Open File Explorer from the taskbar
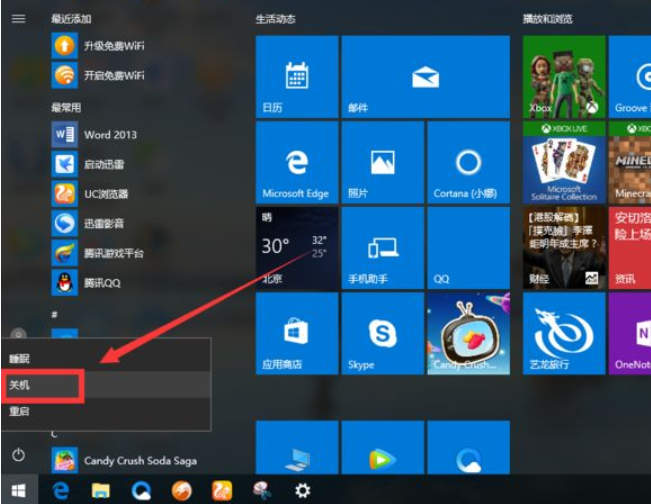Viewport: 651px width, 504px height. [x=101, y=490]
